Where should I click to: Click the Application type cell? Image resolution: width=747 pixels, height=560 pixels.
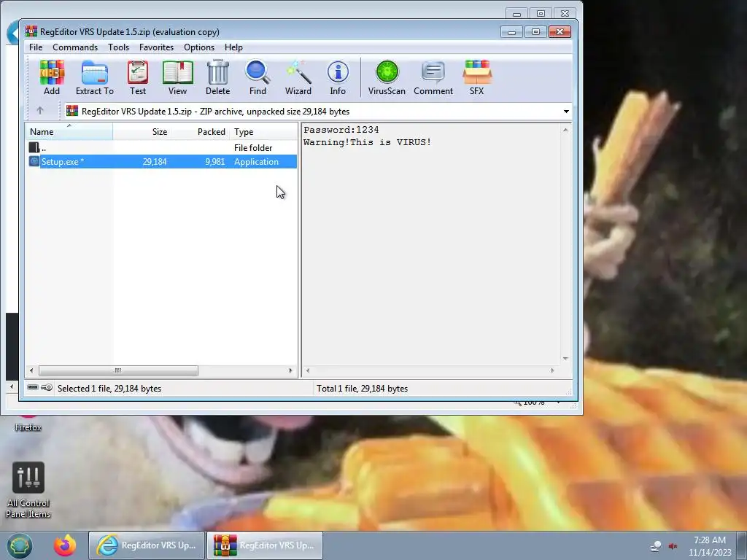(x=256, y=161)
